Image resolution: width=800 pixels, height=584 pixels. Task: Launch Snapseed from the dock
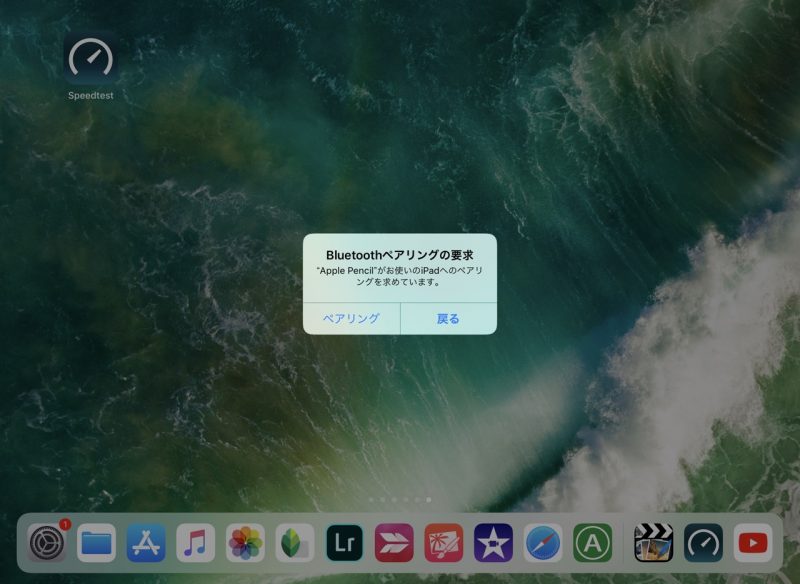coord(295,543)
